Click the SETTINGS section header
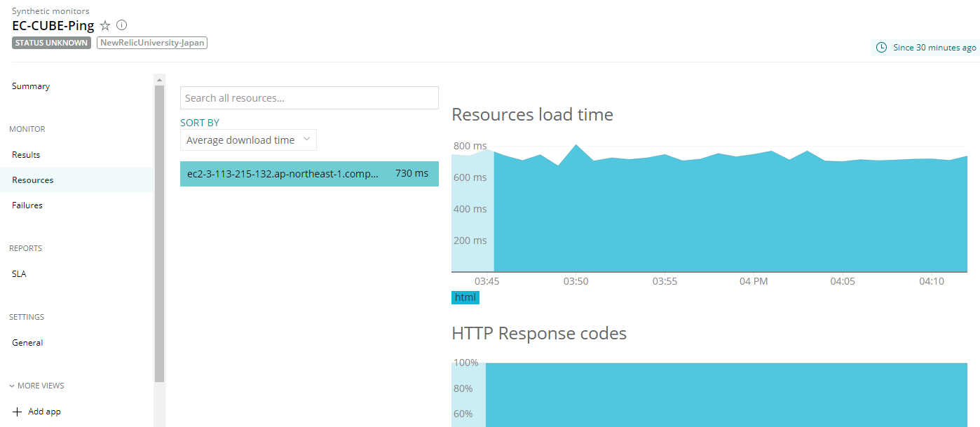The width and height of the screenshot is (980, 427). coord(27,317)
